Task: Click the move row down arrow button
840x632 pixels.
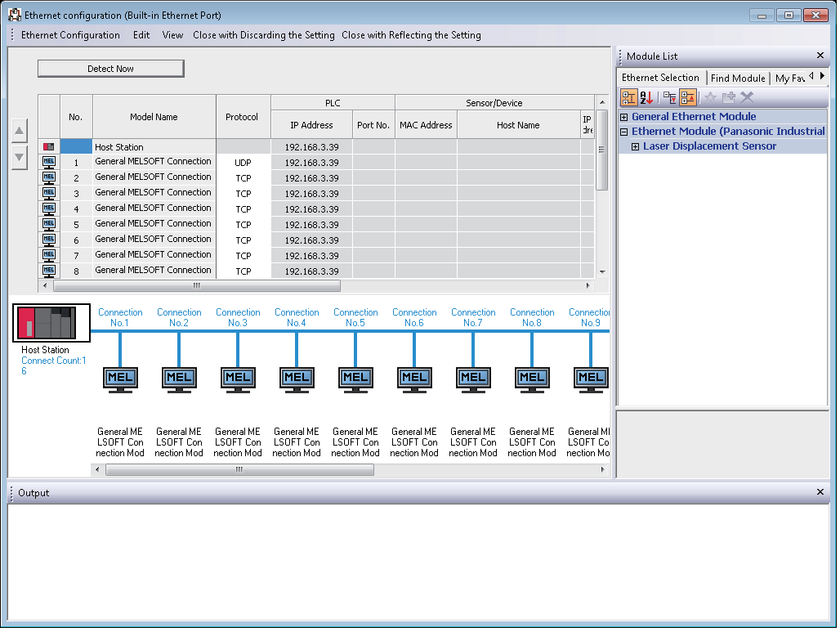Action: 20,158
